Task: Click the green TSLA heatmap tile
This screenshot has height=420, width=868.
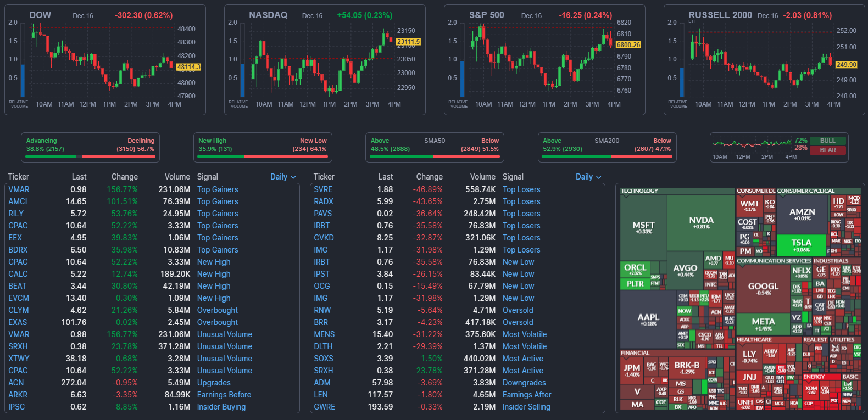Action: point(802,245)
